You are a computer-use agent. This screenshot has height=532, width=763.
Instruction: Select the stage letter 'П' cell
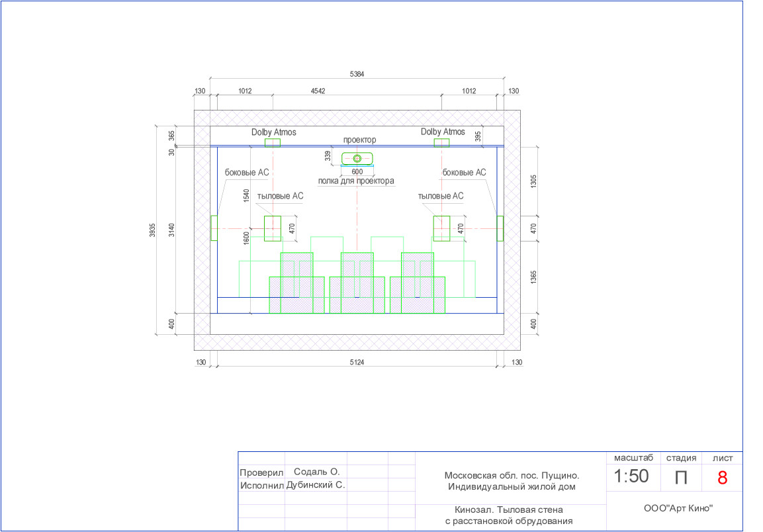680,478
